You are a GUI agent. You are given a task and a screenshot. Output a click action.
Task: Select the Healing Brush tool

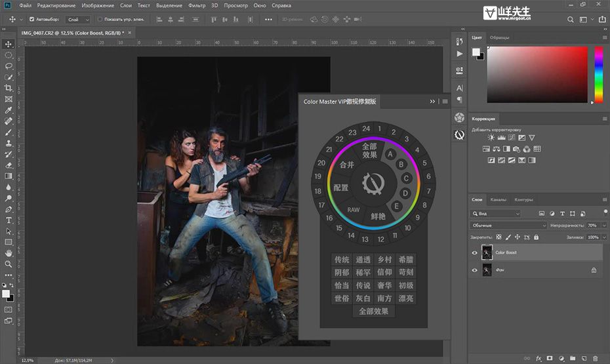pyautogui.click(x=8, y=121)
